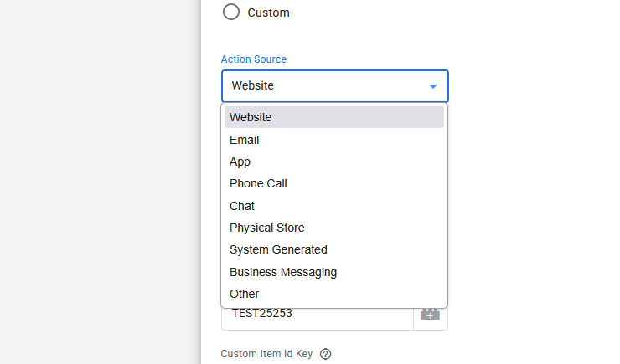This screenshot has height=364, width=620.
Task: Click the Action Source field showing Website
Action: pos(334,86)
